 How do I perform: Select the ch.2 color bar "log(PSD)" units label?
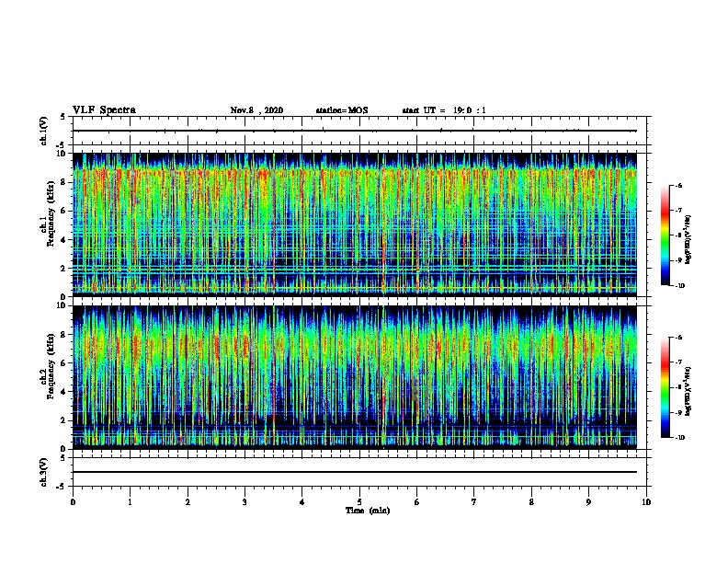pyautogui.click(x=688, y=391)
